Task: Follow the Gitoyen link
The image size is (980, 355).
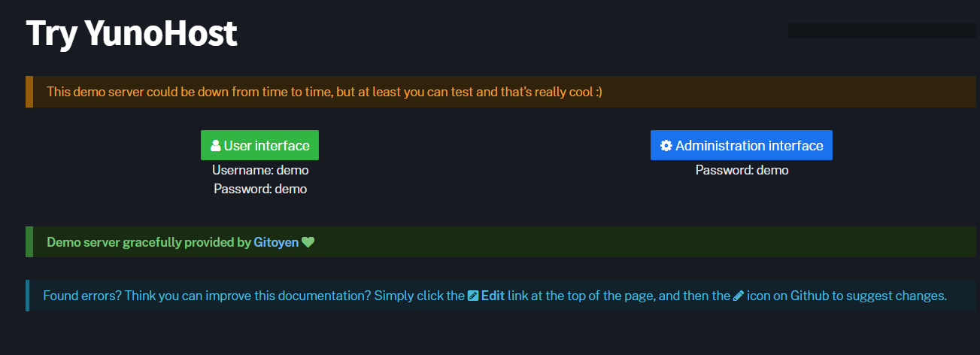Action: coord(276,242)
